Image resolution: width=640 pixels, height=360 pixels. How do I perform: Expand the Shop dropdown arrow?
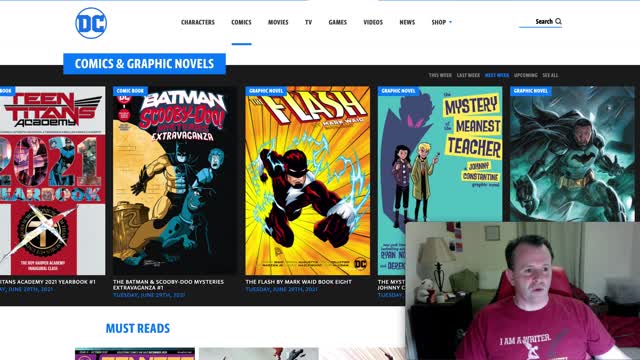coord(451,22)
